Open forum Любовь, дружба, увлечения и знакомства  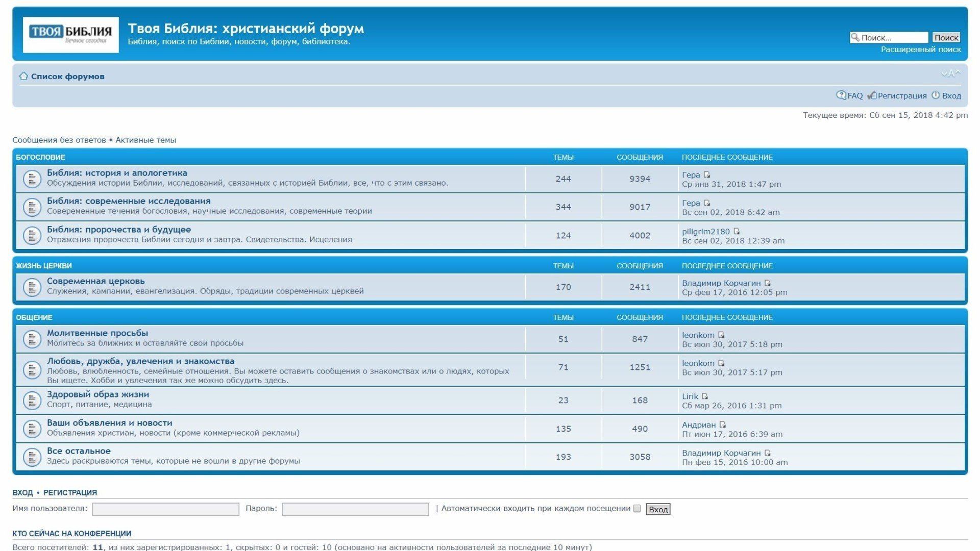141,361
